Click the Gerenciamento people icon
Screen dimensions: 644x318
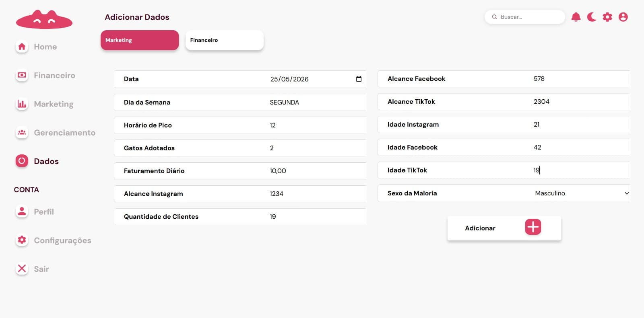pyautogui.click(x=22, y=132)
